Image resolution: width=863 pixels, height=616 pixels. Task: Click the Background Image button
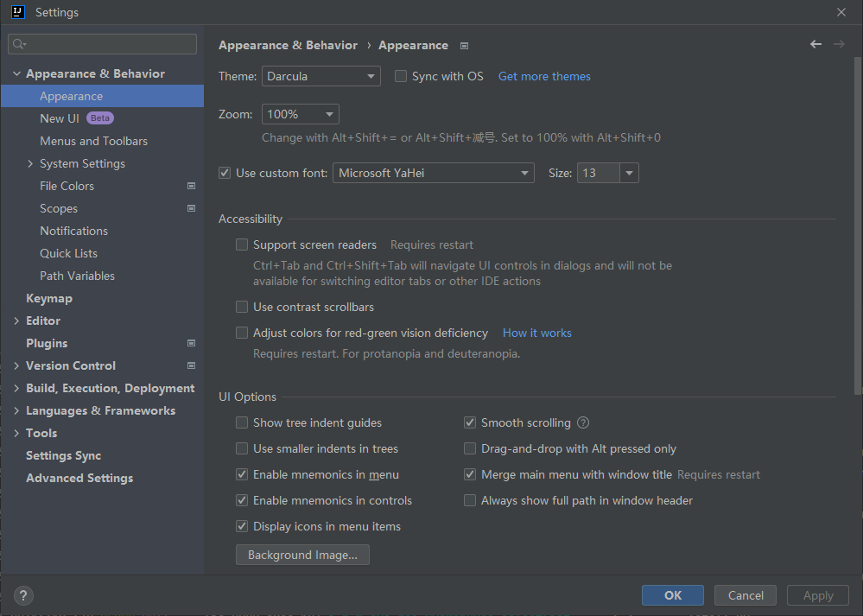point(302,555)
